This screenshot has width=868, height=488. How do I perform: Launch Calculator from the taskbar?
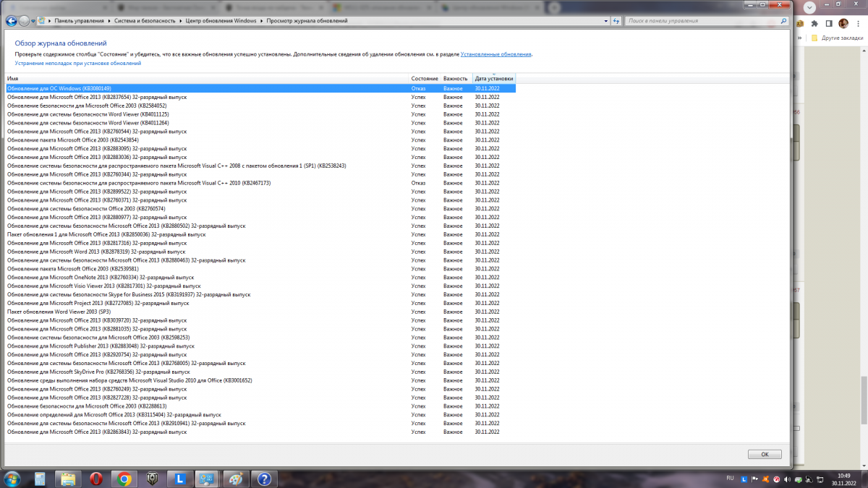tap(40, 479)
